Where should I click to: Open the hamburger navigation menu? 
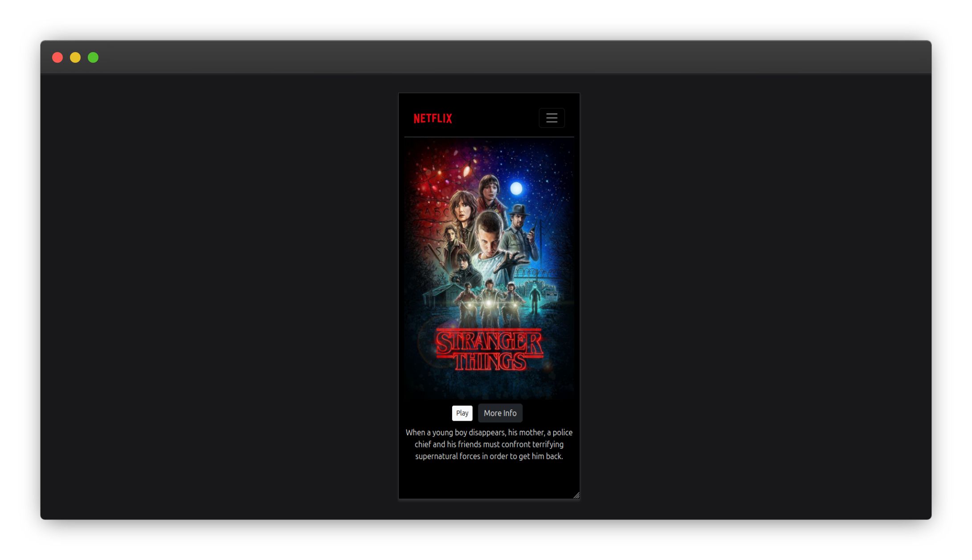(551, 118)
